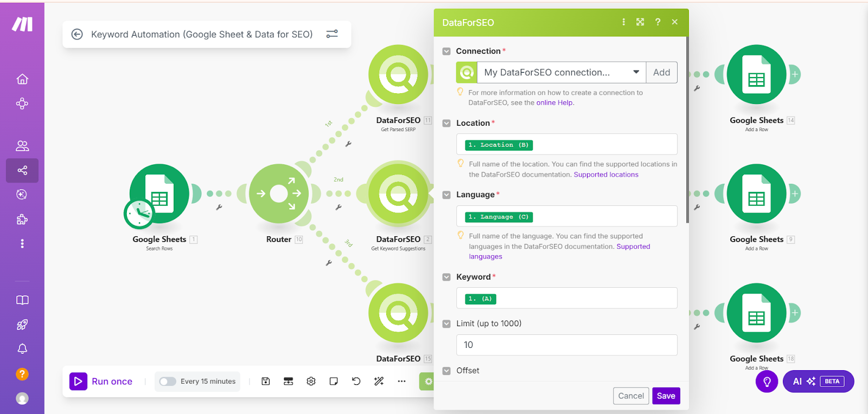Viewport: 868px width, 414px height.
Task: Click the DataForSEO panel scrollbar
Action: click(x=687, y=130)
